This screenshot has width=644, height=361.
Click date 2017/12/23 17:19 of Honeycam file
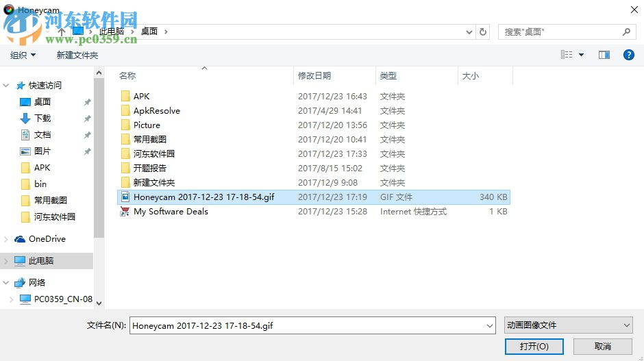(x=332, y=197)
